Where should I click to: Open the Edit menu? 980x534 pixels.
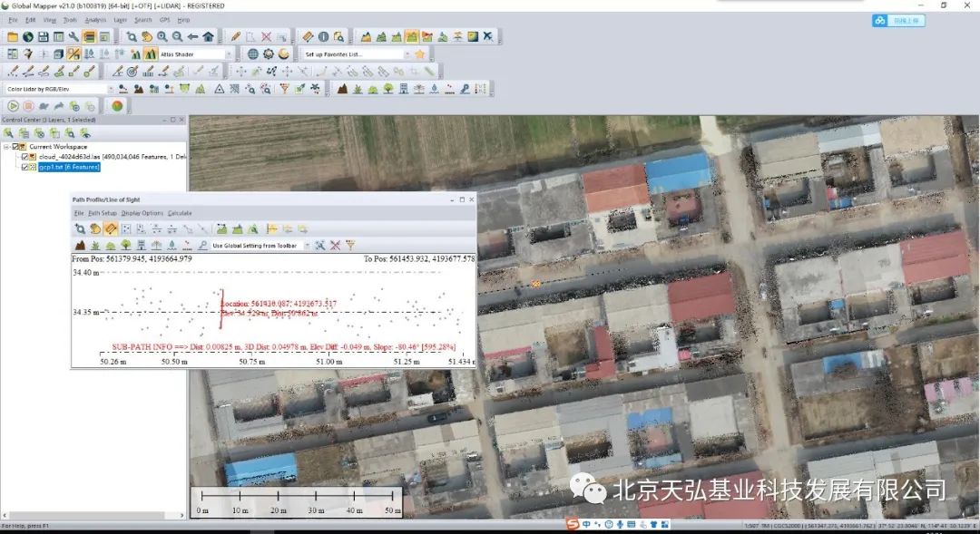point(31,20)
